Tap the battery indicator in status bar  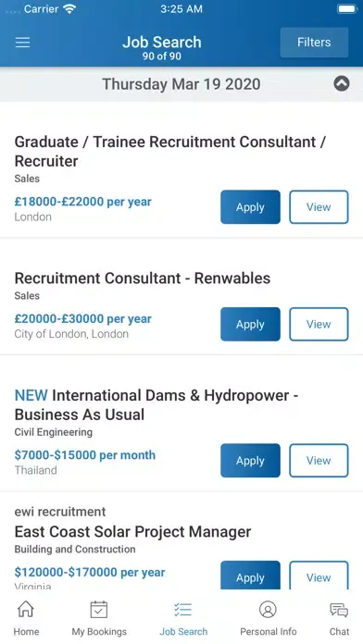coord(347,9)
